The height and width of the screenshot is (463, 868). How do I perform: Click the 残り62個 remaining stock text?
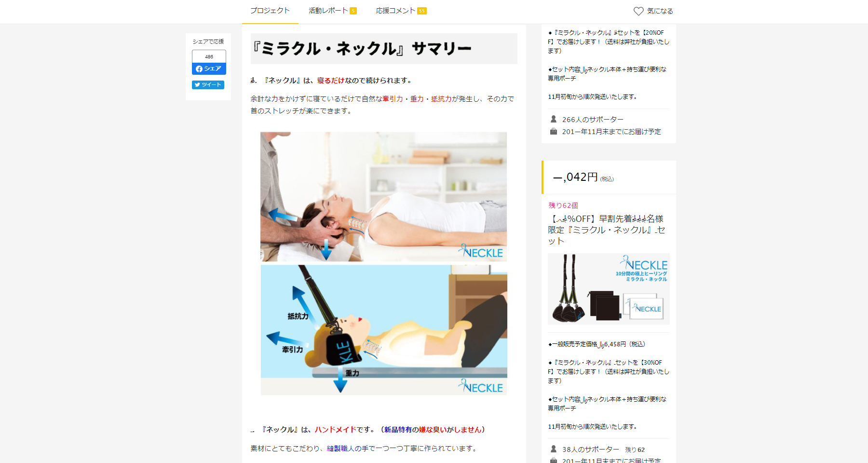click(563, 205)
